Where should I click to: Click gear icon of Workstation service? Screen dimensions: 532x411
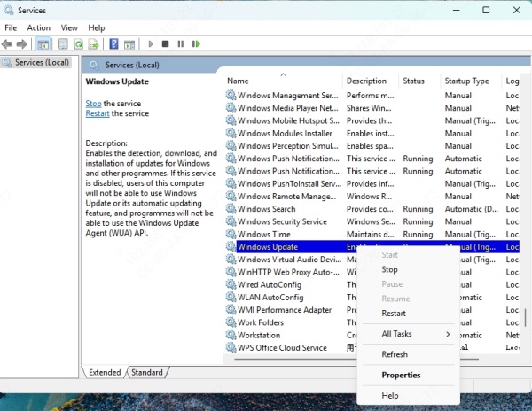pyautogui.click(x=231, y=335)
